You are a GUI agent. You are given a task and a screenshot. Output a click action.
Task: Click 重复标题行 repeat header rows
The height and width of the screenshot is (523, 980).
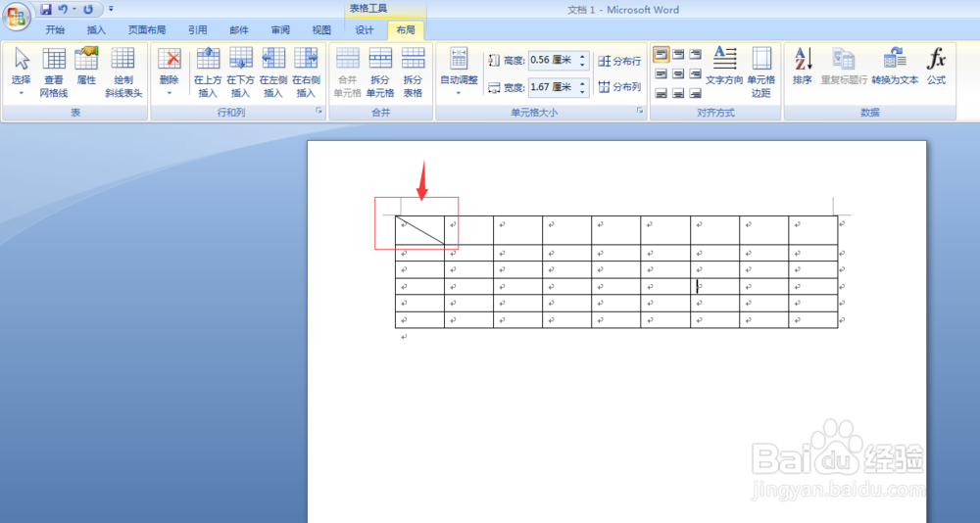(x=844, y=67)
